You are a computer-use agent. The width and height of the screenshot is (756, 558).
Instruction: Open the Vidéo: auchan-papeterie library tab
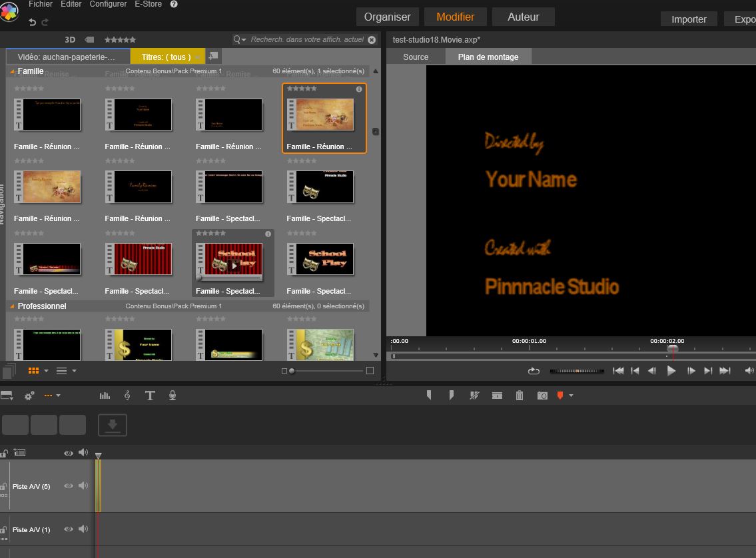point(68,57)
